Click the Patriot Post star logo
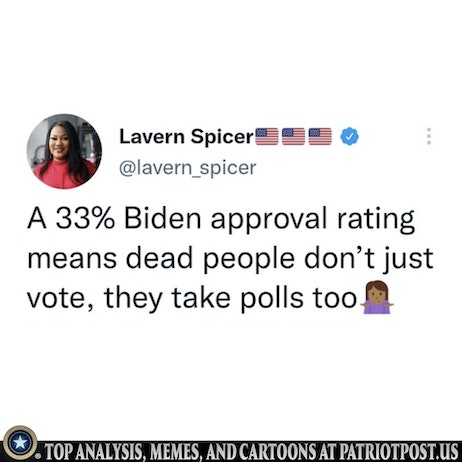Viewport: 462px width, 462px height. 20,443
